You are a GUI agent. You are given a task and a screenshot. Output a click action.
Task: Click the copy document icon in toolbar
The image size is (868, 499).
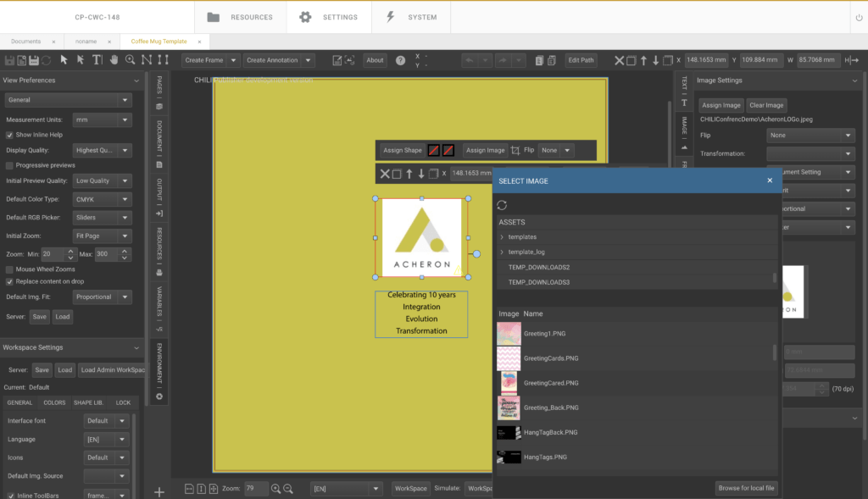coord(539,60)
